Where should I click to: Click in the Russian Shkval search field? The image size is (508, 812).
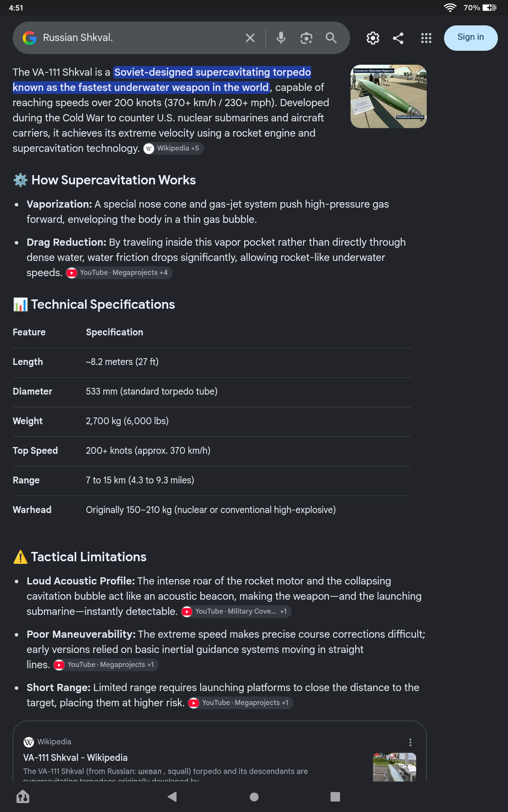coord(140,38)
